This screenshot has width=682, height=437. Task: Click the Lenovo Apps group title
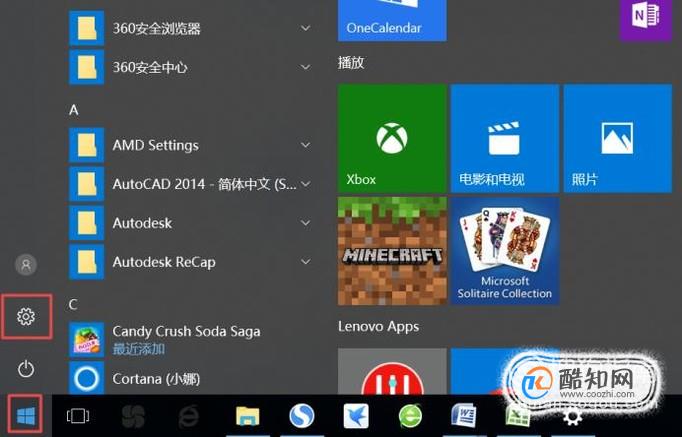pos(378,327)
